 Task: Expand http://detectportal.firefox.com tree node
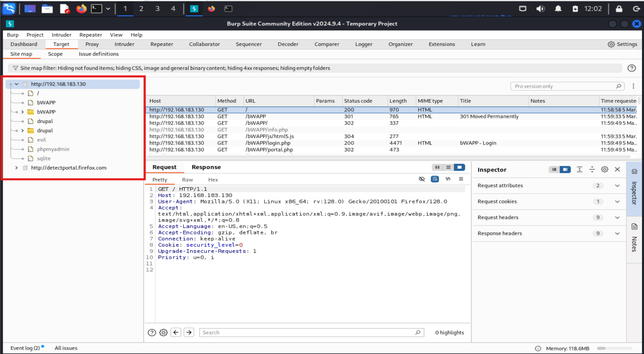tap(17, 168)
